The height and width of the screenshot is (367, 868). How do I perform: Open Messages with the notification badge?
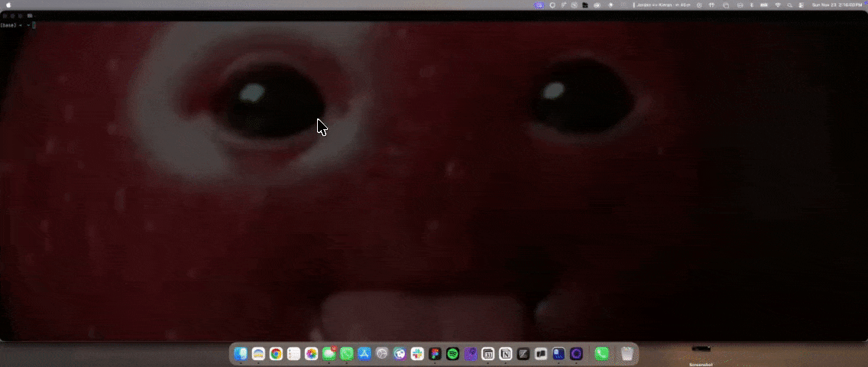click(329, 353)
